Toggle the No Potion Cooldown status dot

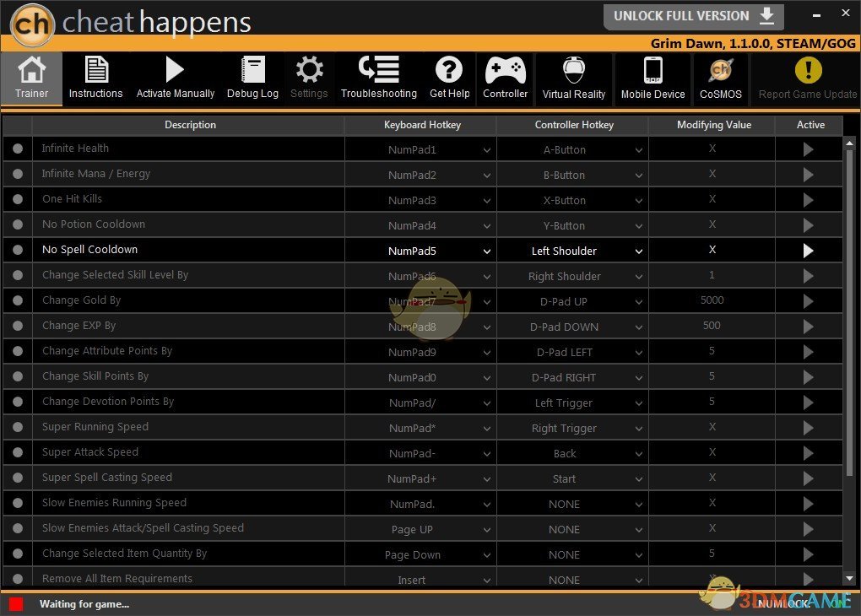tap(18, 224)
